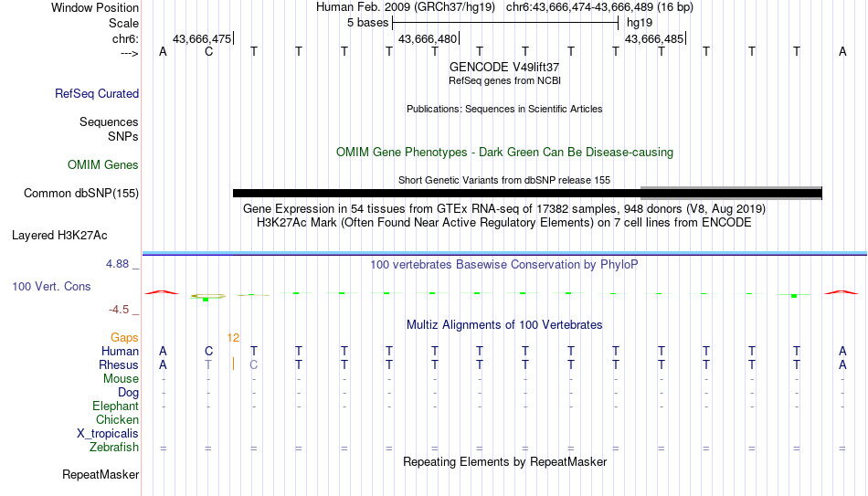Image resolution: width=868 pixels, height=496 pixels.
Task: Click the SNPs track label
Action: coord(123,136)
